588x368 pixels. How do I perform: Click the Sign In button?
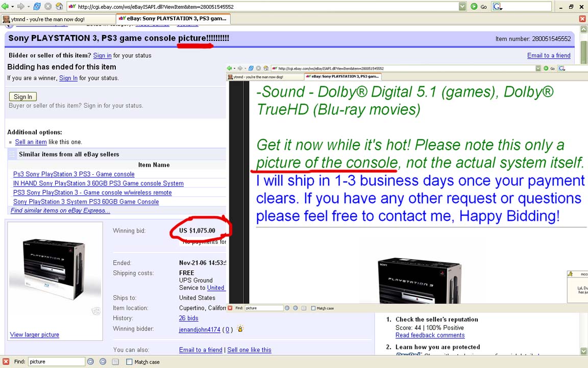click(23, 97)
